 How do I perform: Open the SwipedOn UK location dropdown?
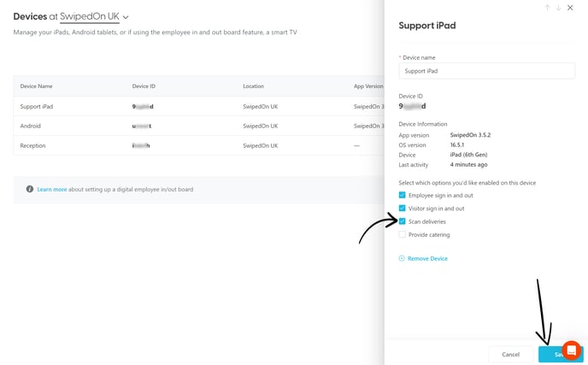[x=94, y=16]
